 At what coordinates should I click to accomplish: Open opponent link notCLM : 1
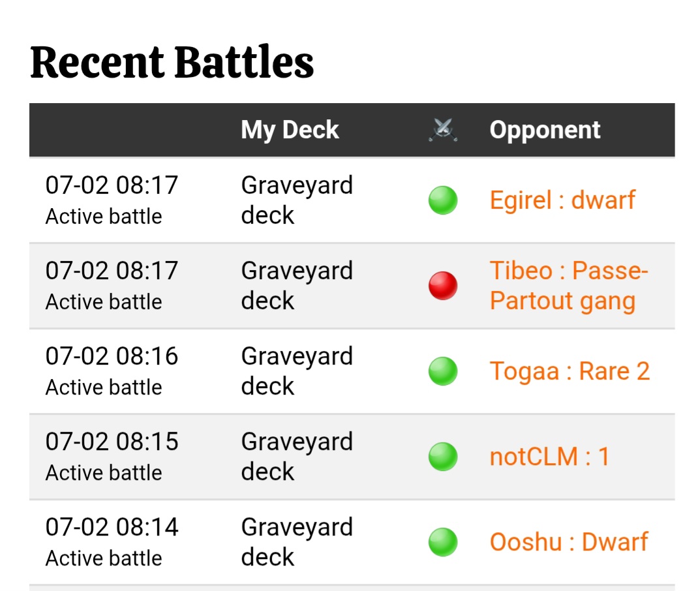click(549, 457)
